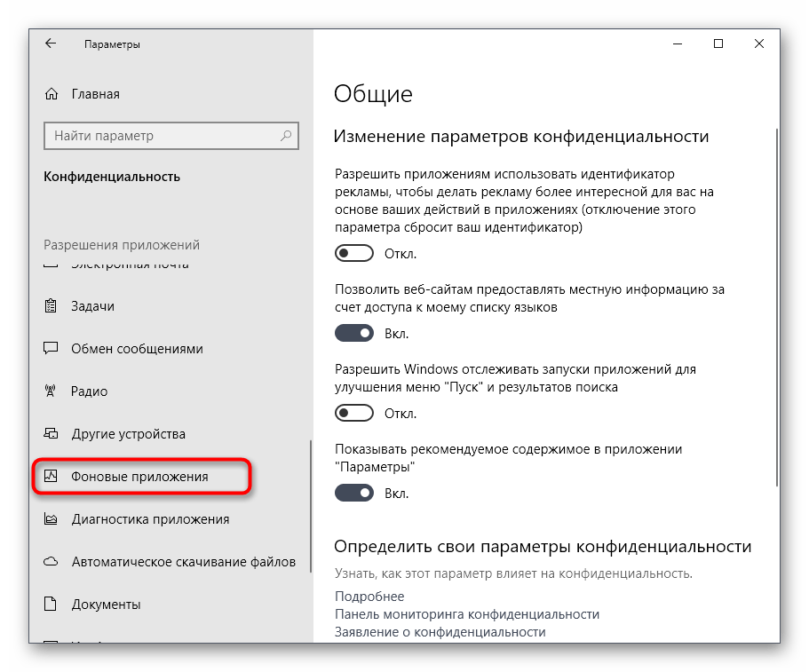Open Автоматическое скачивание файлов cloud icon
Screen dimensions: 809x672
tap(51, 562)
